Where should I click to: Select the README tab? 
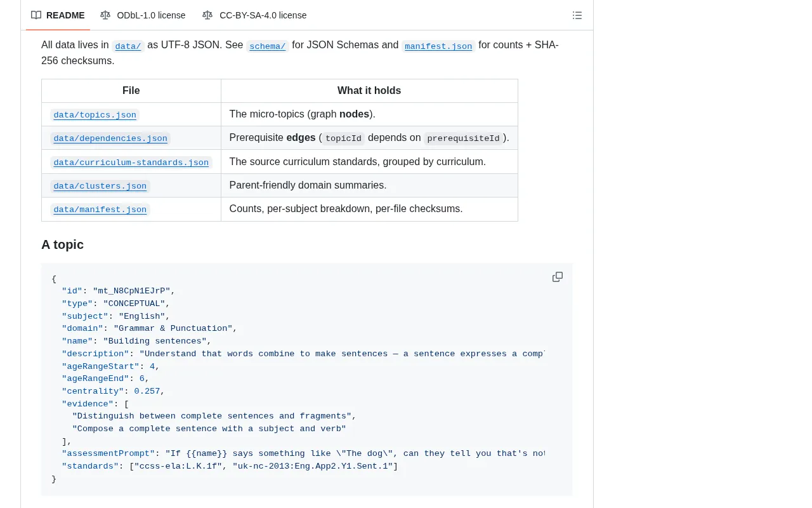coord(58,15)
